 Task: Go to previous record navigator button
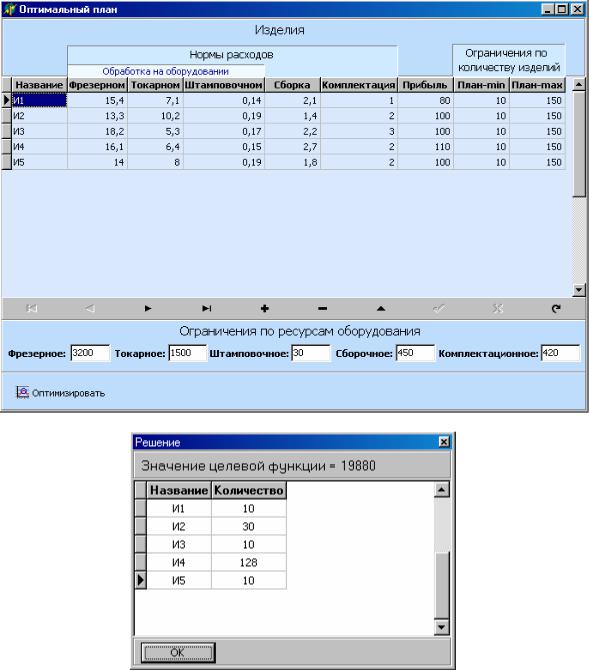pos(90,308)
